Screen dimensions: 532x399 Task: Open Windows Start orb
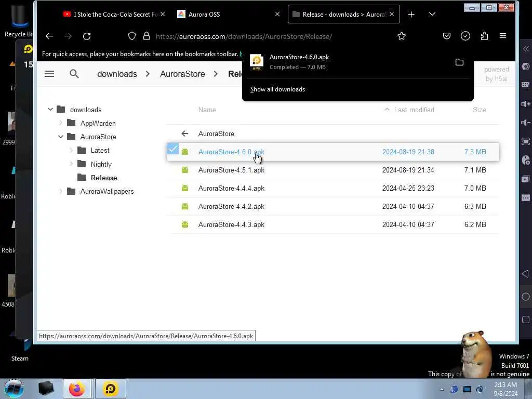pos(14,389)
